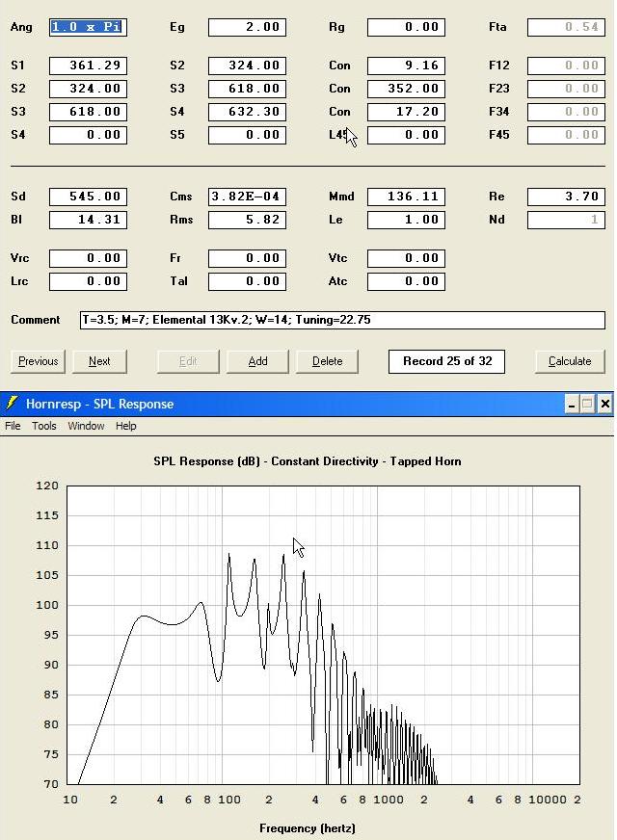
Task: Click the SPL response curve plot area
Action: pyautogui.click(x=323, y=636)
